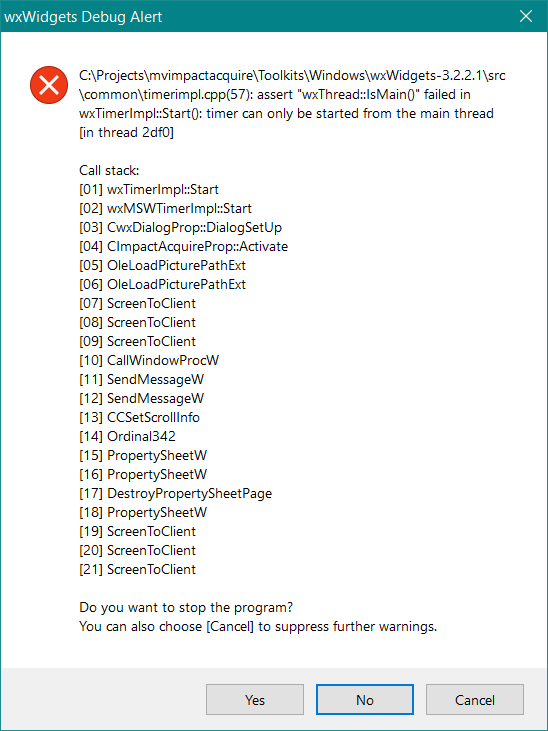Click the 'in thread 2df0' line
The width and height of the screenshot is (548, 731).
pyautogui.click(x=126, y=132)
